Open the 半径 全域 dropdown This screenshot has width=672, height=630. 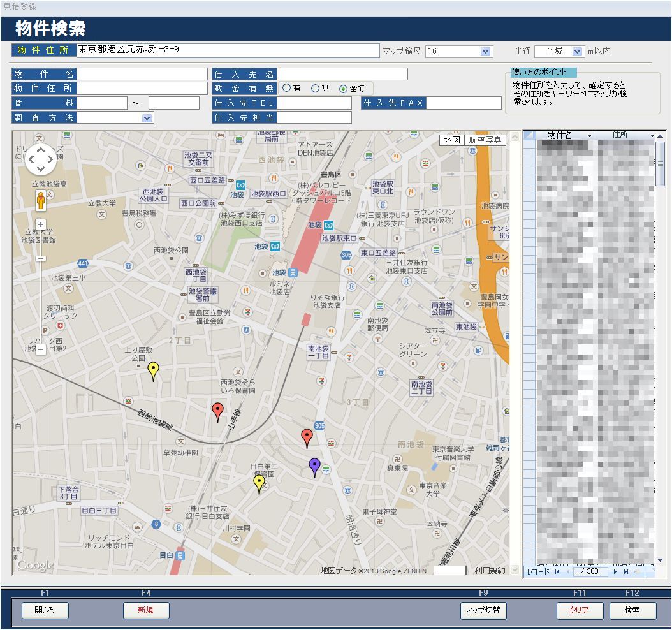577,52
